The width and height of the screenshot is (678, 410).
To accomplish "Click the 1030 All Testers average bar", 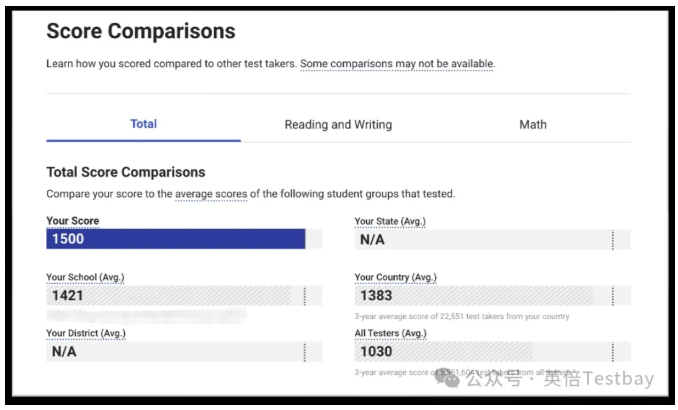I will (440, 352).
